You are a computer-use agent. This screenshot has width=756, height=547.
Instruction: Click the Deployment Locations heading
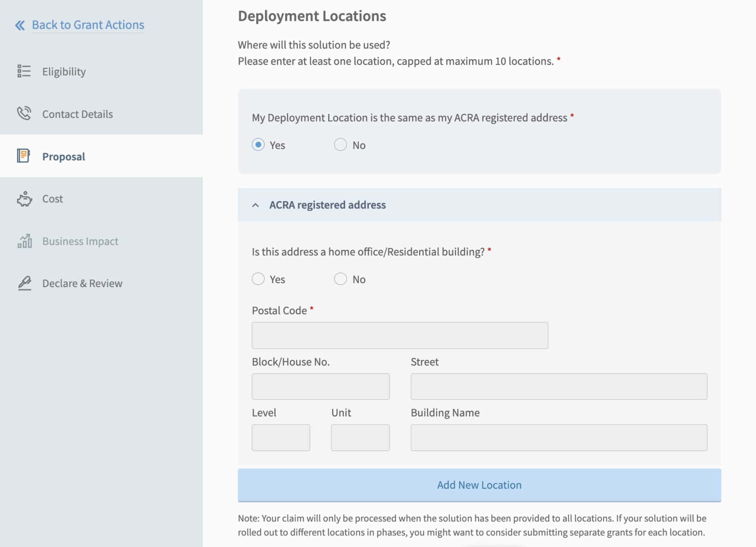[x=312, y=16]
